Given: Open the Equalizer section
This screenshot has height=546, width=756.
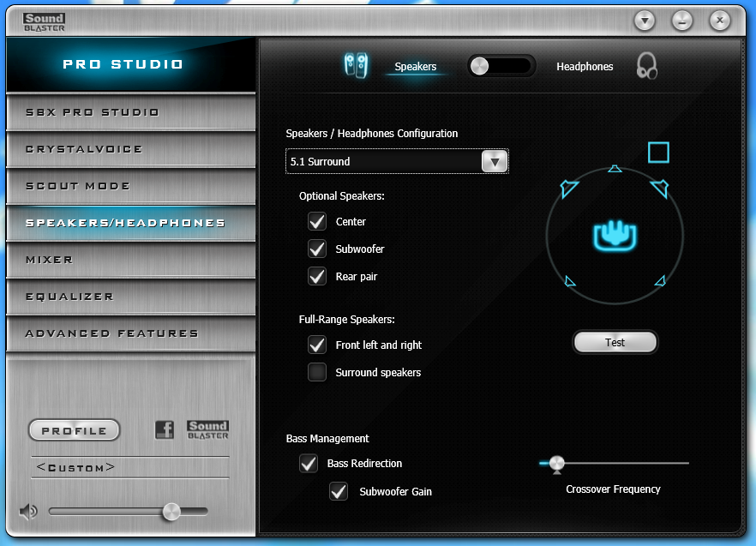Looking at the screenshot, I should [130, 297].
